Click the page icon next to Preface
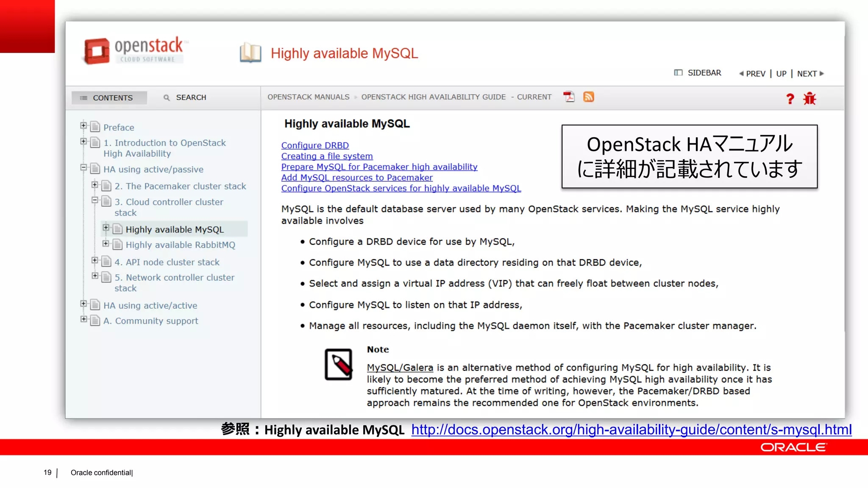This screenshot has width=868, height=488. [x=95, y=127]
